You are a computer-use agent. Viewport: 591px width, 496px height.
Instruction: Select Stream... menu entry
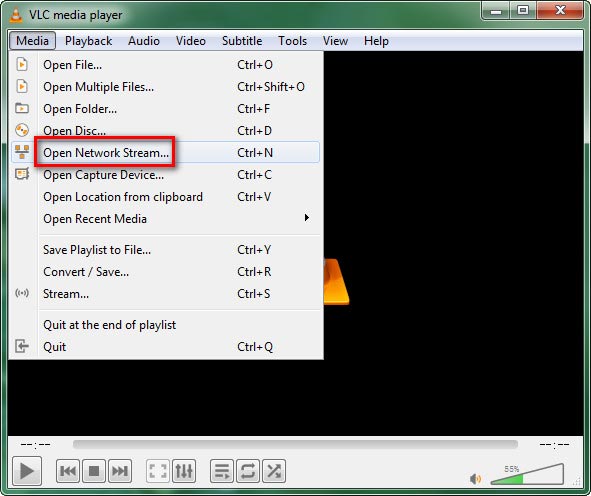pos(166,294)
